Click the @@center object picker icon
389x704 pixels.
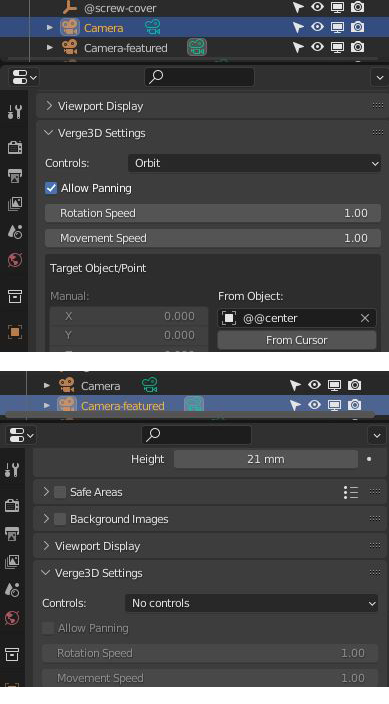[x=229, y=318]
